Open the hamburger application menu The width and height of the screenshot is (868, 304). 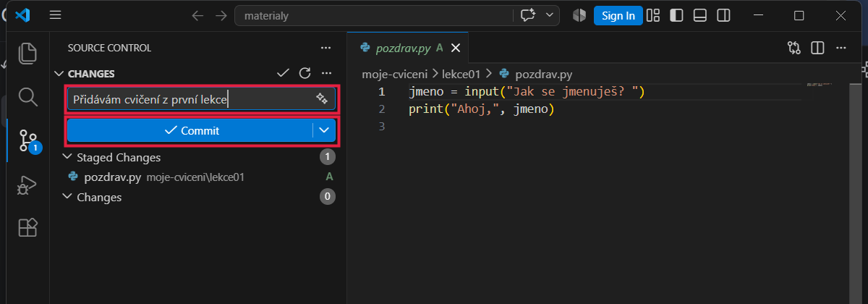pyautogui.click(x=56, y=15)
